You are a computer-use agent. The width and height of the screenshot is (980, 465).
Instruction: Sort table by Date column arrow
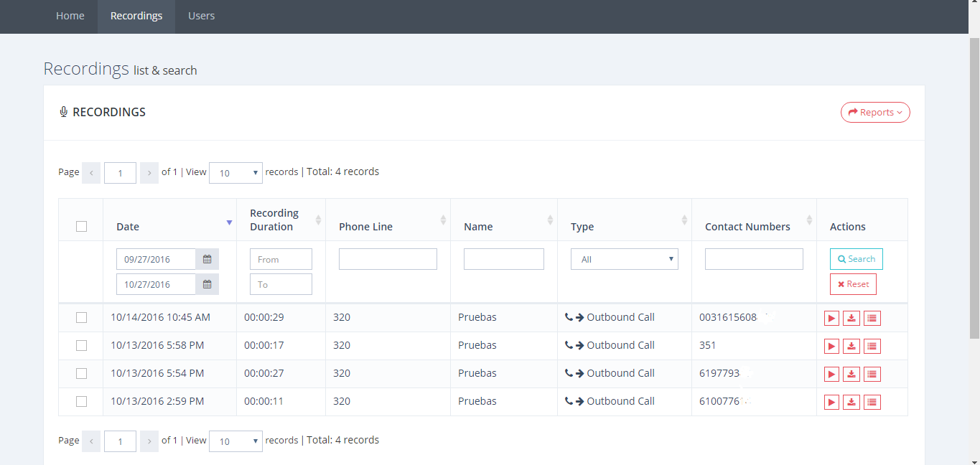coord(229,222)
